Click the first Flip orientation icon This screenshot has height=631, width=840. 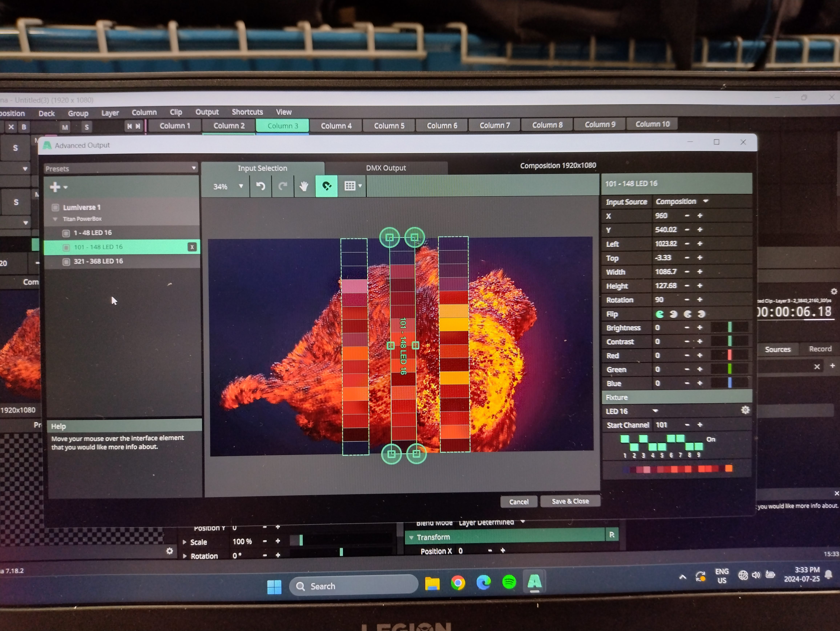pos(660,314)
